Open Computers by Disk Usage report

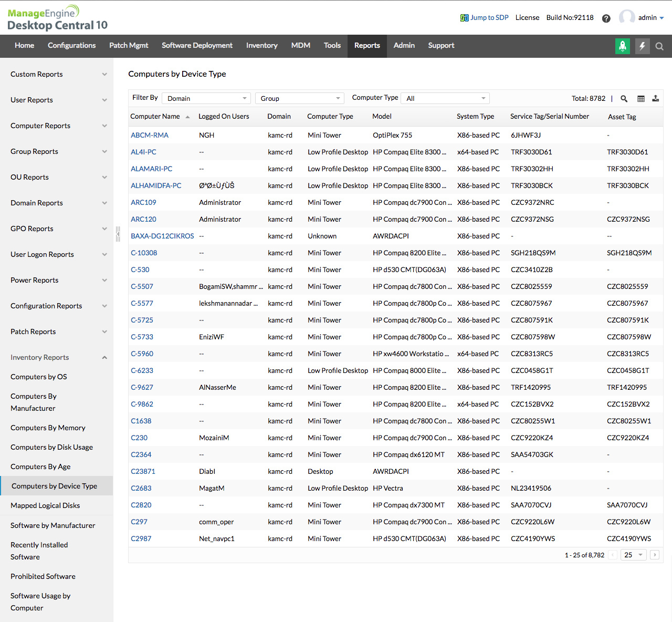pyautogui.click(x=51, y=447)
